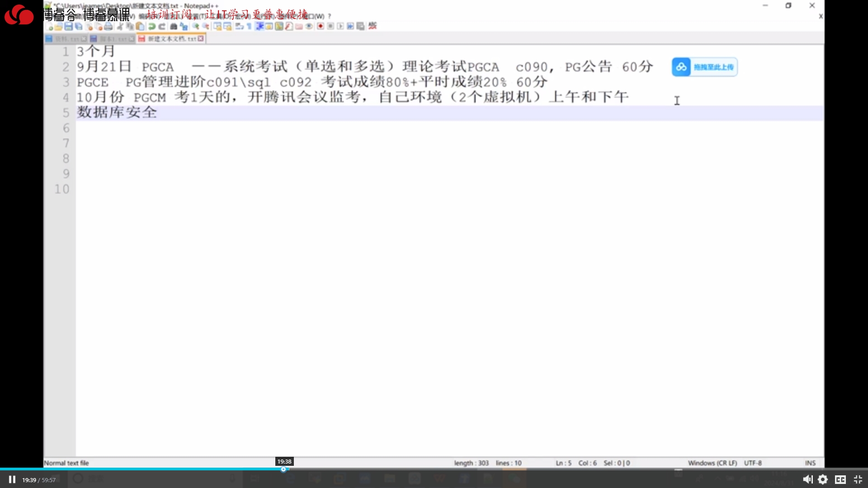
Task: Click line number 6 in the margin
Action: (x=66, y=128)
